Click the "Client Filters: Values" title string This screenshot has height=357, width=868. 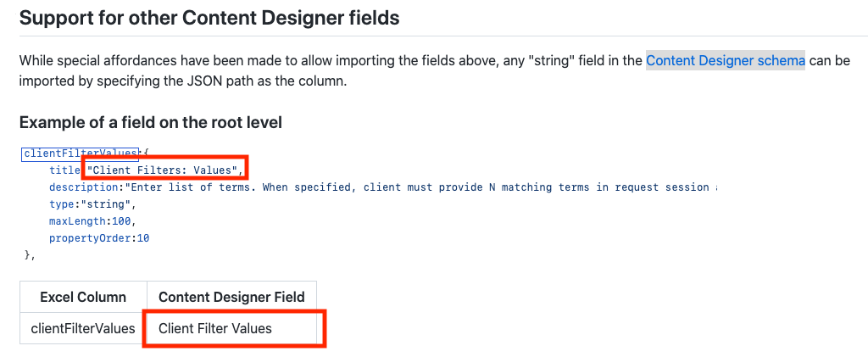tap(164, 170)
